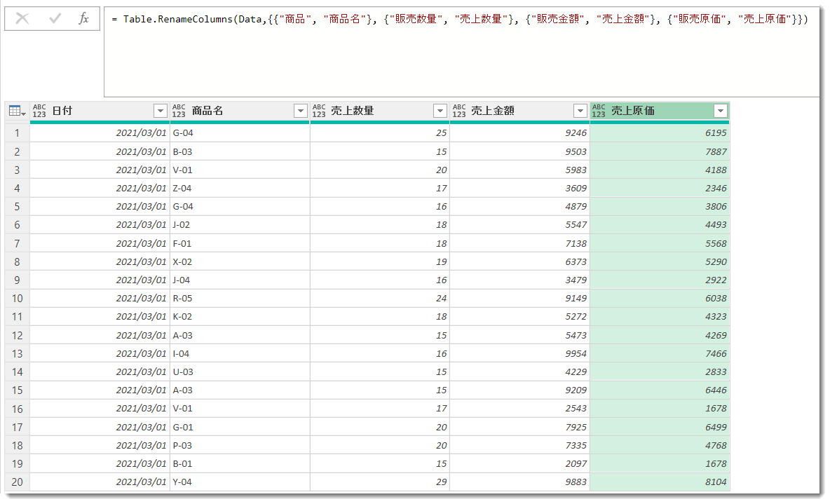The image size is (830, 504).
Task: Click date cell 2021/03/01 in row 12
Action: click(100, 335)
